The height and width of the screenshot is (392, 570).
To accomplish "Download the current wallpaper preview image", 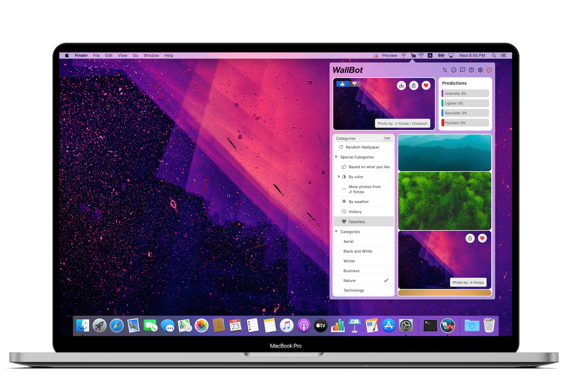I will (x=401, y=86).
